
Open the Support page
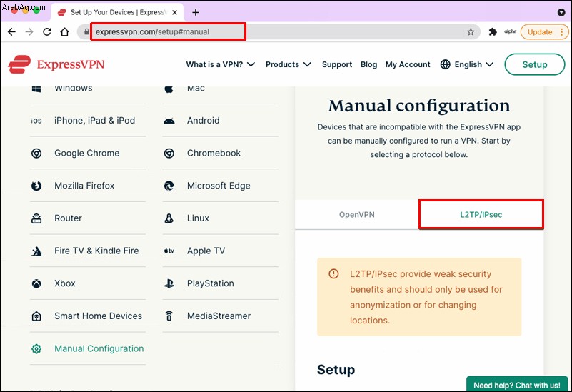point(337,64)
